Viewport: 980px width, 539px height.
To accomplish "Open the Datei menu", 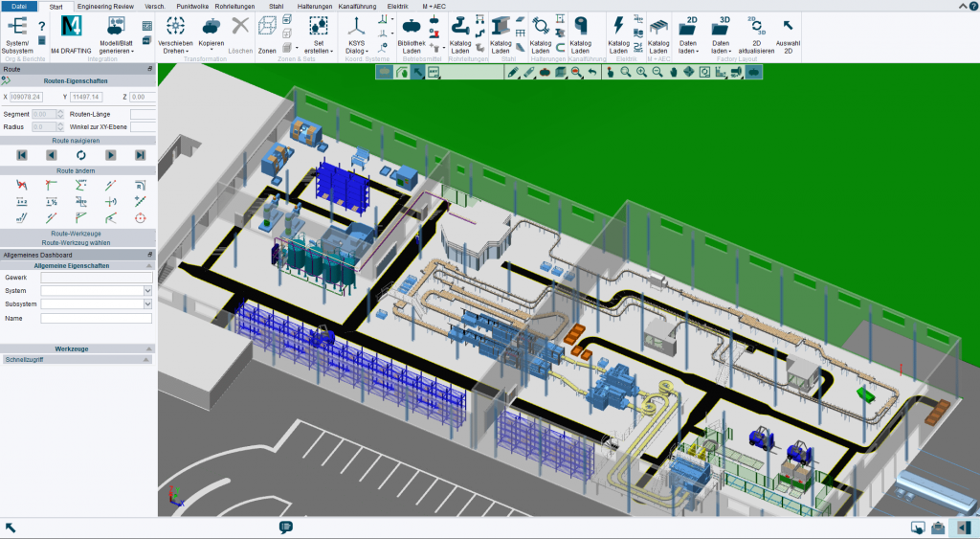I will click(19, 7).
